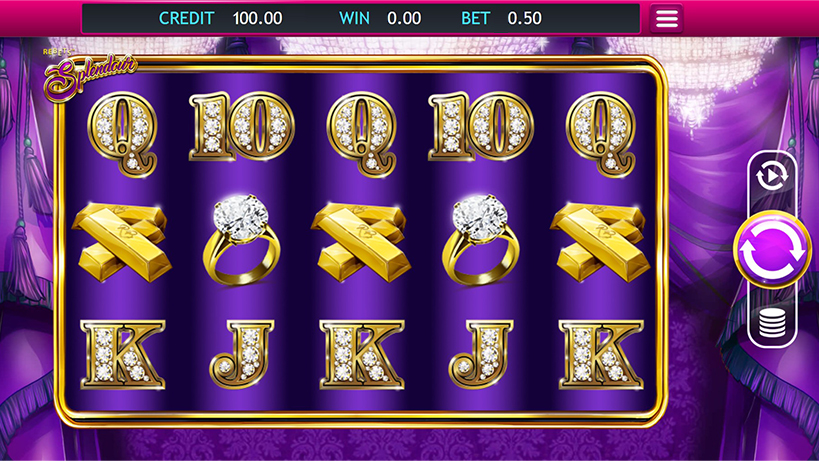Click the gold bars on third reel
The height and width of the screenshot is (461, 819).
click(x=361, y=242)
